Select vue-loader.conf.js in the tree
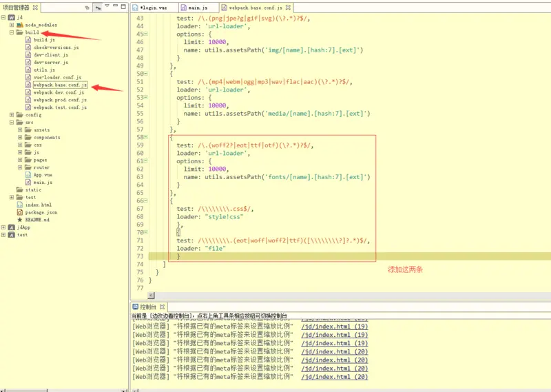551x392 pixels. (x=58, y=77)
